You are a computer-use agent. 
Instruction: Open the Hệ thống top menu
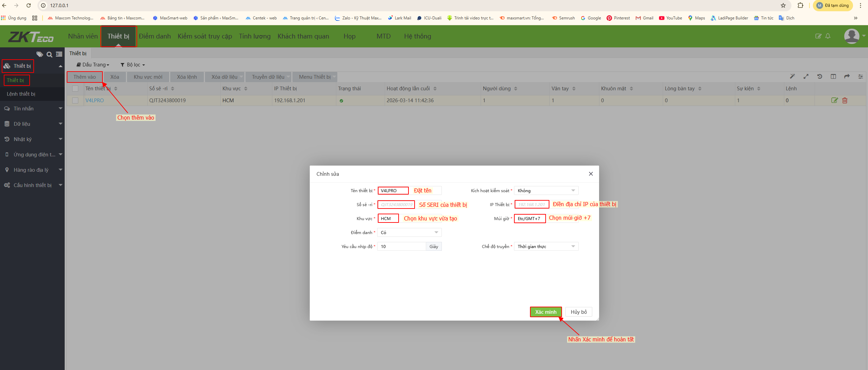pyautogui.click(x=417, y=36)
